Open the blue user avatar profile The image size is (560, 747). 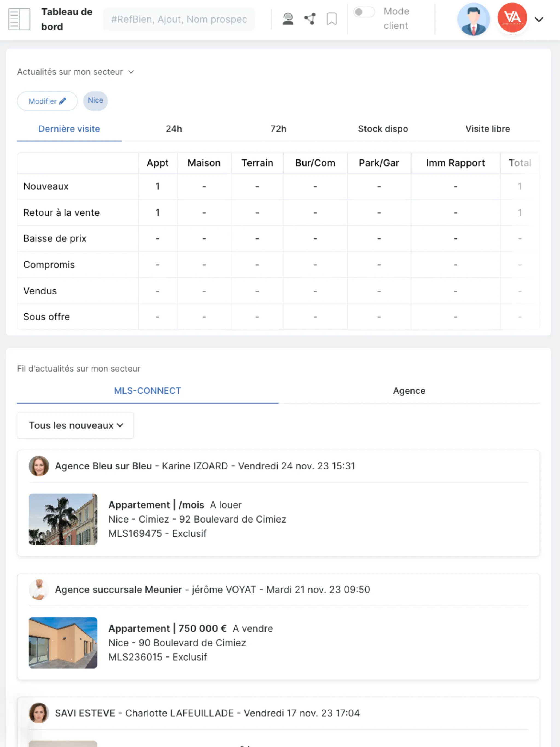tap(474, 19)
